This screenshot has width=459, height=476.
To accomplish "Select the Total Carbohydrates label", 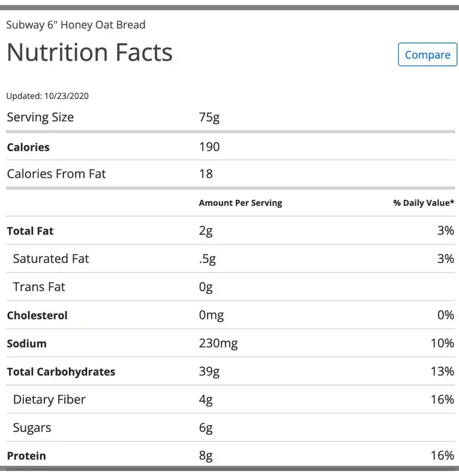I will pyautogui.click(x=61, y=372).
